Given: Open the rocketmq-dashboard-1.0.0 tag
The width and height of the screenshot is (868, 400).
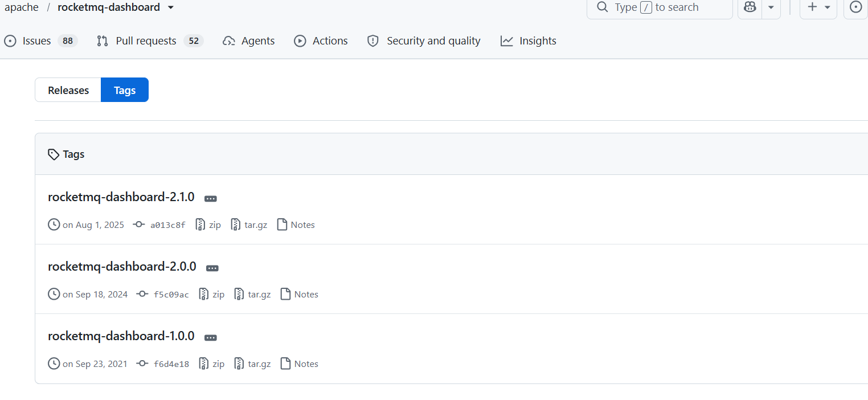Looking at the screenshot, I should [x=121, y=336].
